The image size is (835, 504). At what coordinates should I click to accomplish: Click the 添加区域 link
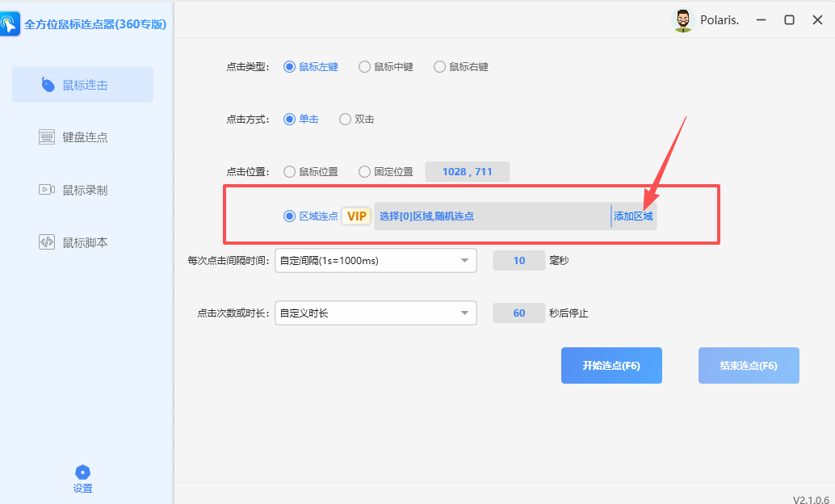(x=635, y=216)
